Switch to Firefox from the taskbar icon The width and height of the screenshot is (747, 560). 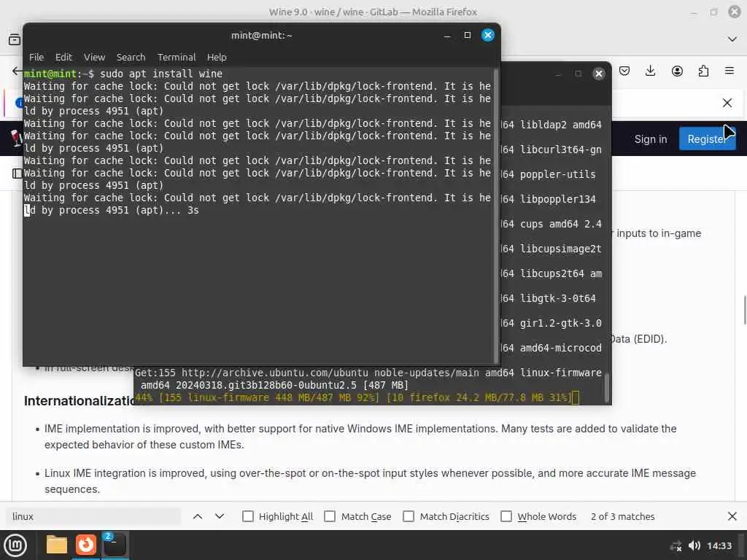[x=86, y=545]
